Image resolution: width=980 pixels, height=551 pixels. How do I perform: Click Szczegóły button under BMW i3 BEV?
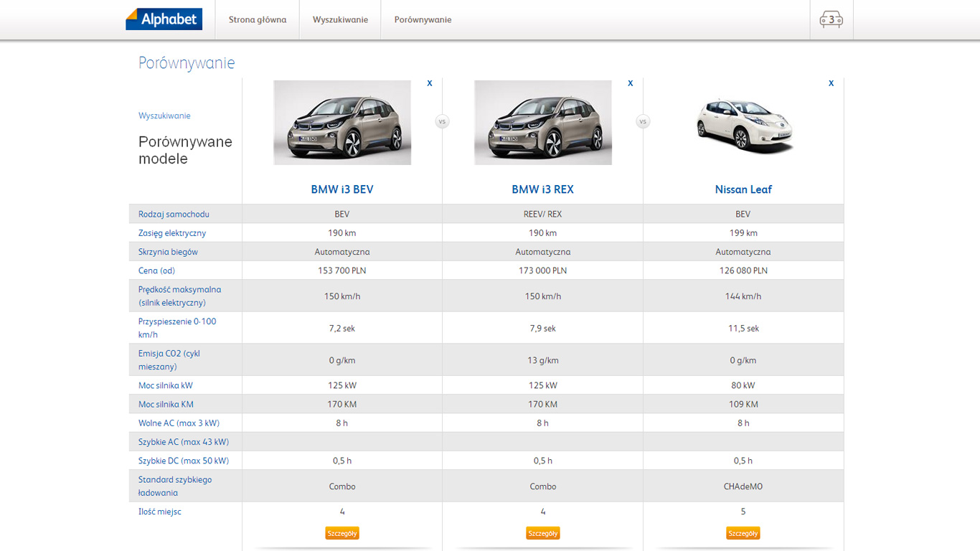tap(342, 533)
